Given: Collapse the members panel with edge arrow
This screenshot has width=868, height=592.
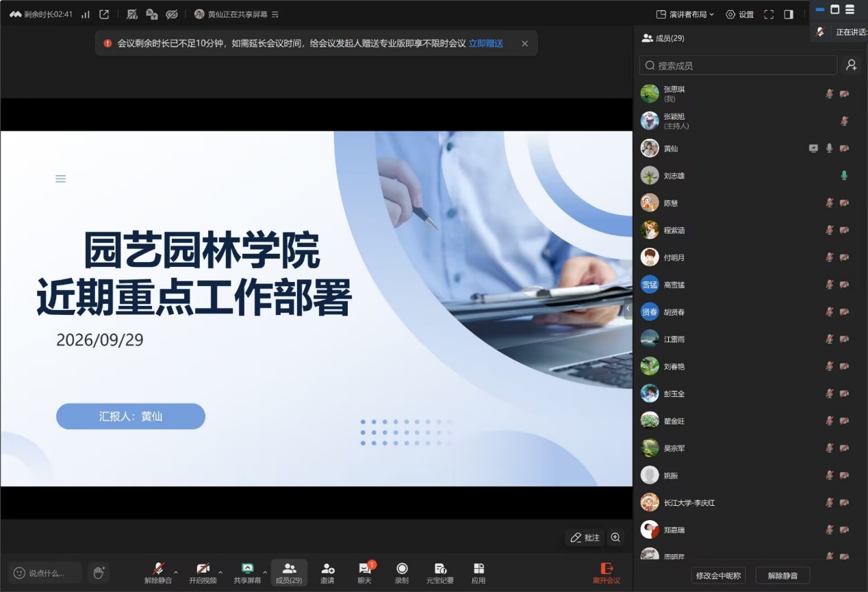Looking at the screenshot, I should click(x=628, y=309).
